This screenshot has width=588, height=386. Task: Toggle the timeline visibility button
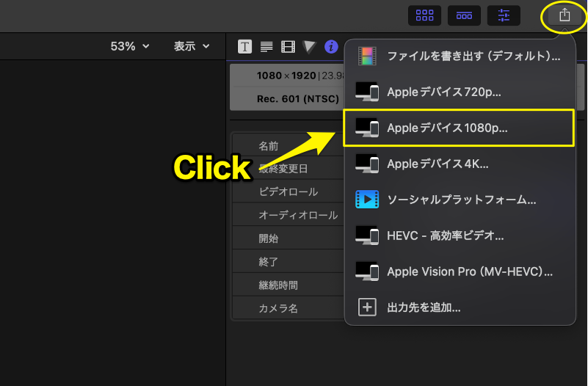pos(464,15)
